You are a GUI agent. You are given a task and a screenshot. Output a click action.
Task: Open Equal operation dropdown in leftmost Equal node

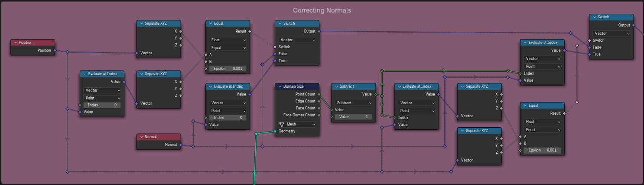[x=228, y=48]
